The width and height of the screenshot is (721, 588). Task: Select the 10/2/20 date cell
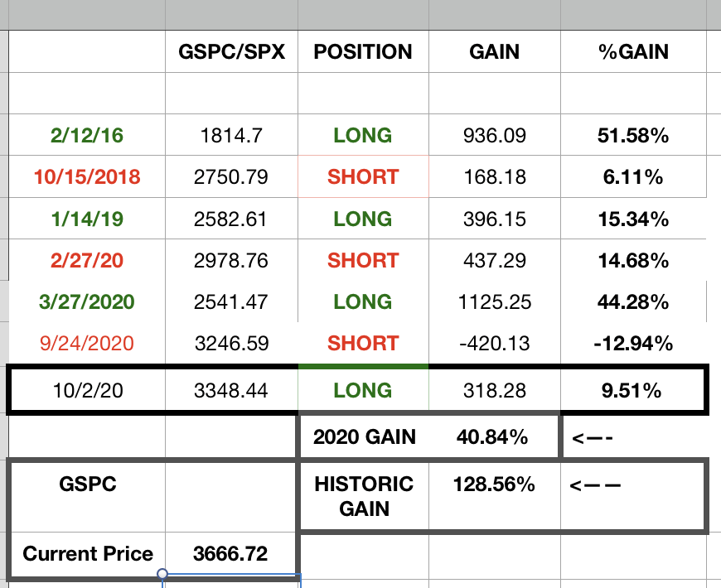[x=87, y=390]
